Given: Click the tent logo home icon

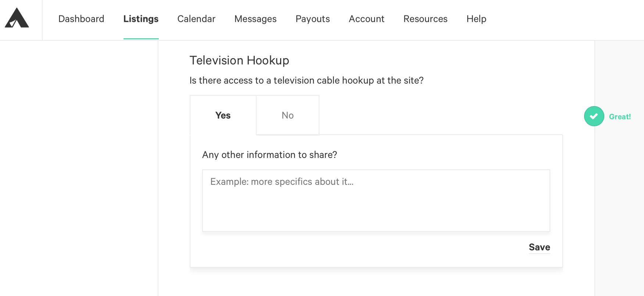Looking at the screenshot, I should tap(17, 18).
